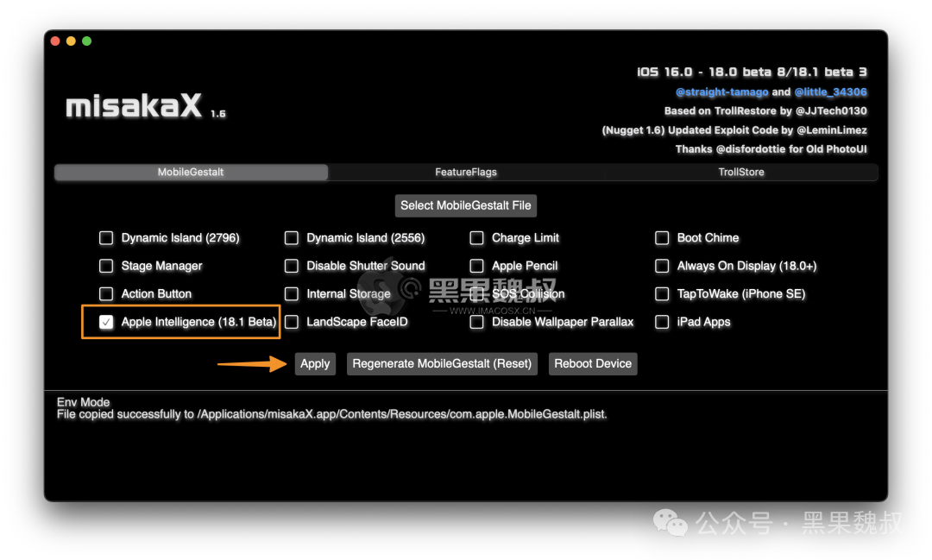Click the Env Mode log text
This screenshot has height=560, width=932.
[83, 402]
